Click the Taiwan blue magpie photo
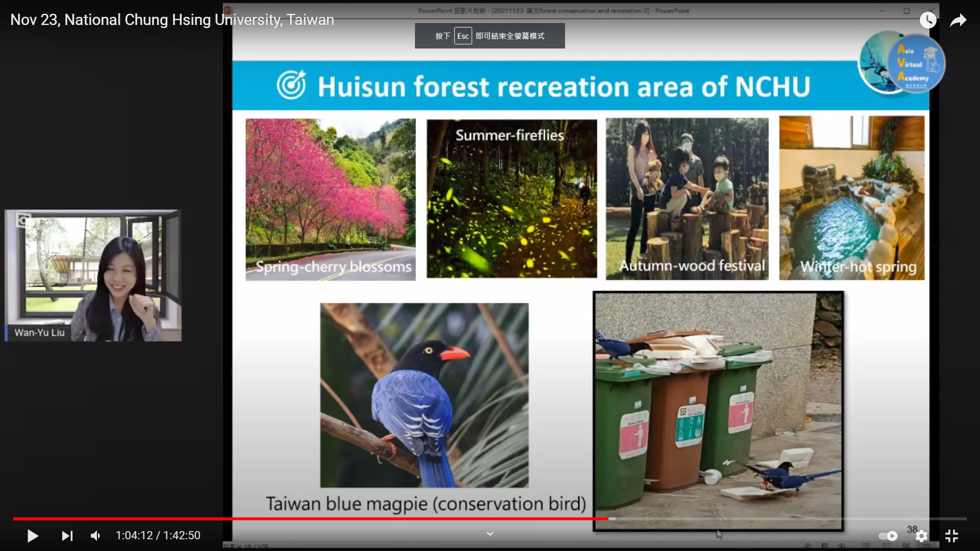Screen dimensions: 980x551 tap(424, 395)
